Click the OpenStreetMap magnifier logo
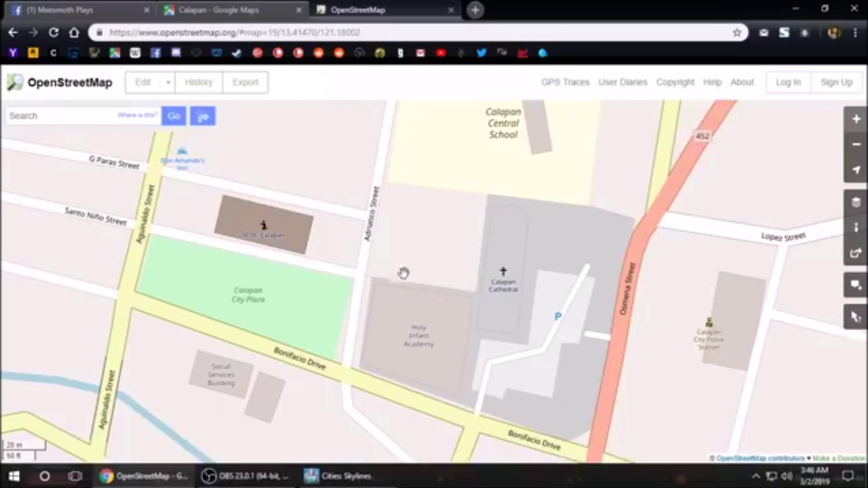The width and height of the screenshot is (868, 488). tap(15, 82)
